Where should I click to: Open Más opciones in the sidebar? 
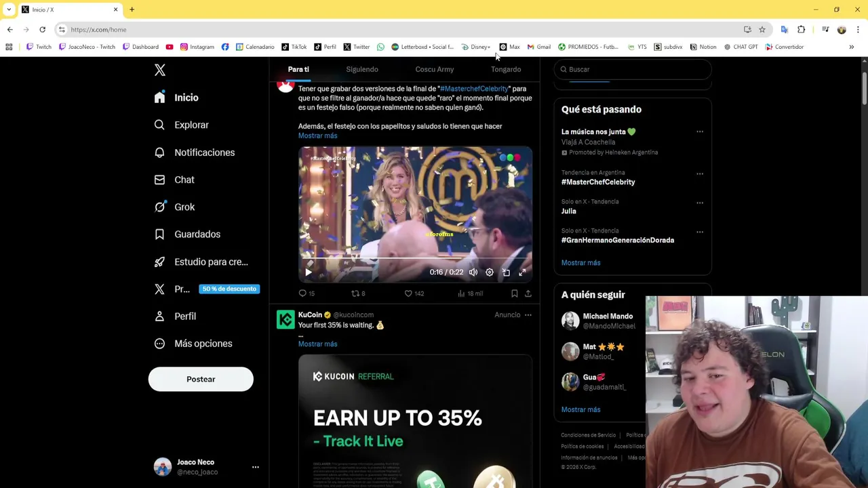pyautogui.click(x=193, y=344)
